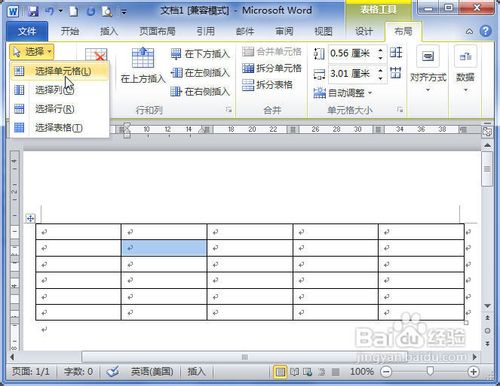Click the Select Browse Object circle icon
The height and width of the screenshot is (386, 500).
click(487, 331)
